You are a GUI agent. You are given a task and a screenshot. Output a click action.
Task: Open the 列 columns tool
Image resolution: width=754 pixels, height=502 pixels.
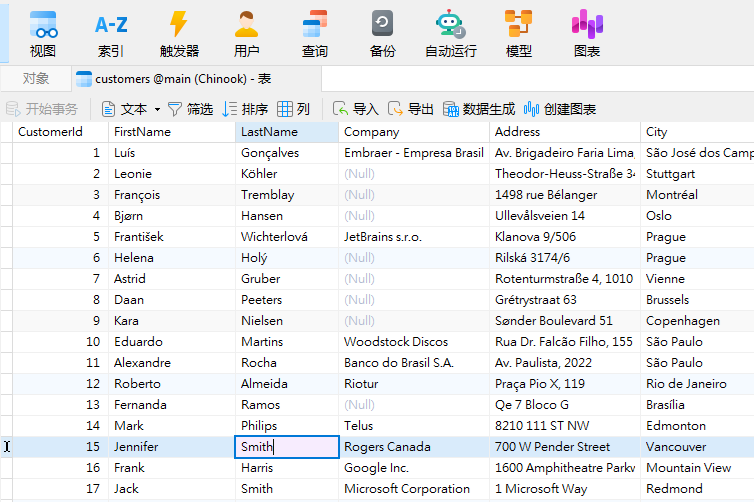pos(293,109)
